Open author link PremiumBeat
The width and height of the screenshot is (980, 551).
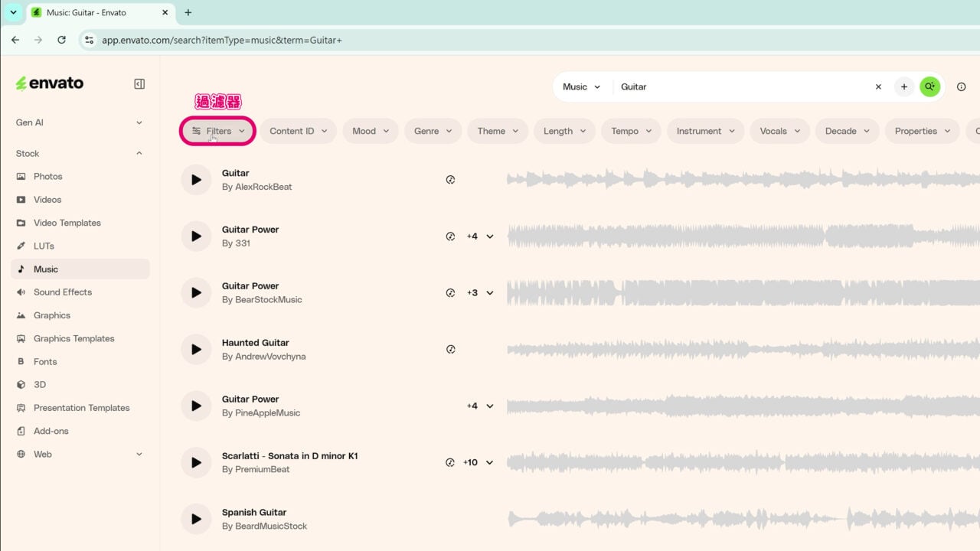(x=263, y=469)
